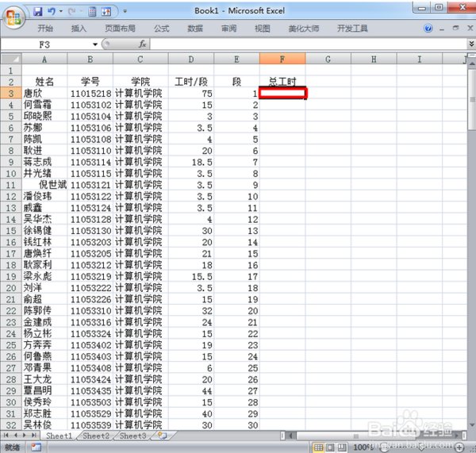Image resolution: width=476 pixels, height=453 pixels.
Task: Insert a new worksheet tab
Action: (x=163, y=436)
